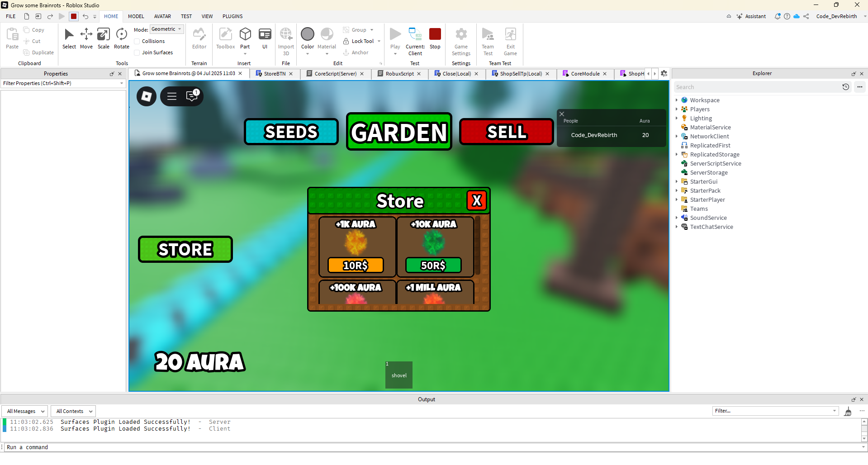Click the GARDEN game button
Viewport: 868px width, 465px height.
399,132
